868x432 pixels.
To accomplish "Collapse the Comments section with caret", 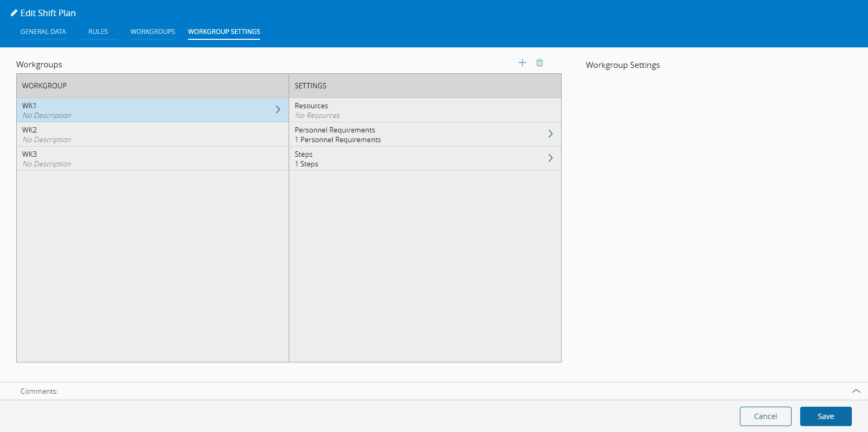I will pos(856,391).
